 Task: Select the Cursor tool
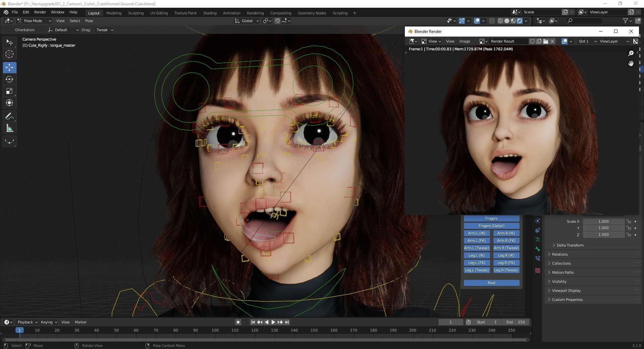click(x=9, y=54)
